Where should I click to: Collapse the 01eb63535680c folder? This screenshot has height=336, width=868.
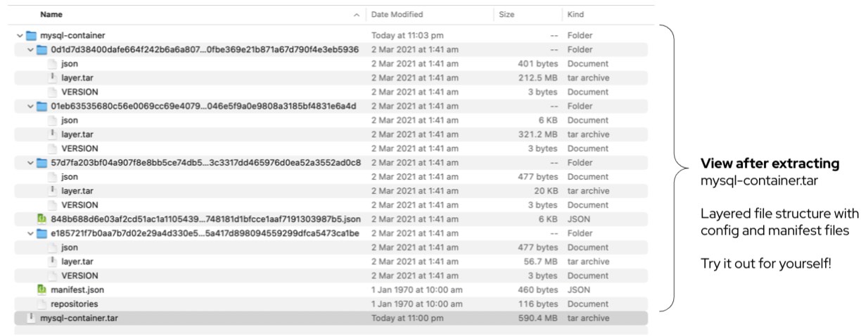pos(30,106)
